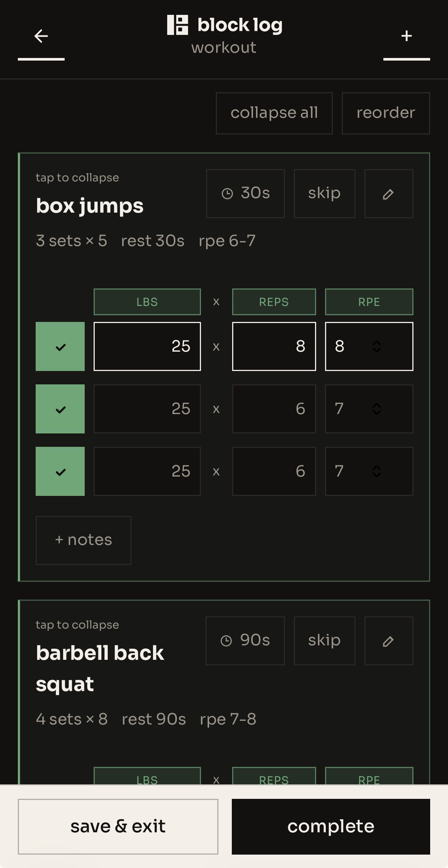The height and width of the screenshot is (868, 448).
Task: Uncheck the first completed box jumps set
Action: (60, 346)
